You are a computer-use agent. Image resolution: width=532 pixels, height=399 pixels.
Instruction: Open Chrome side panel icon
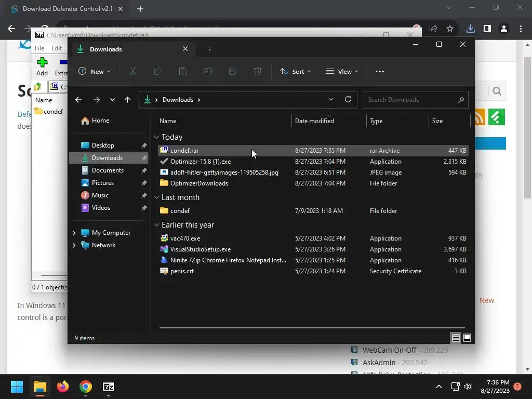(x=487, y=29)
